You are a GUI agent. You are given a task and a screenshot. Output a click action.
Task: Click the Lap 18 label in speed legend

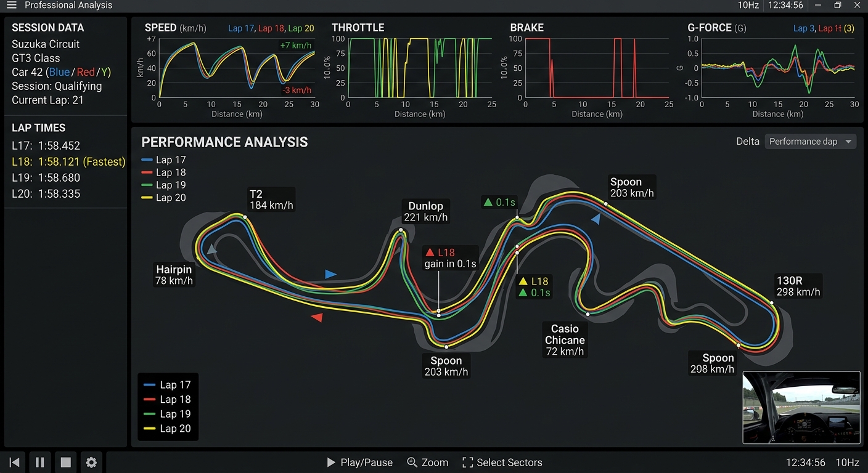(x=272, y=28)
